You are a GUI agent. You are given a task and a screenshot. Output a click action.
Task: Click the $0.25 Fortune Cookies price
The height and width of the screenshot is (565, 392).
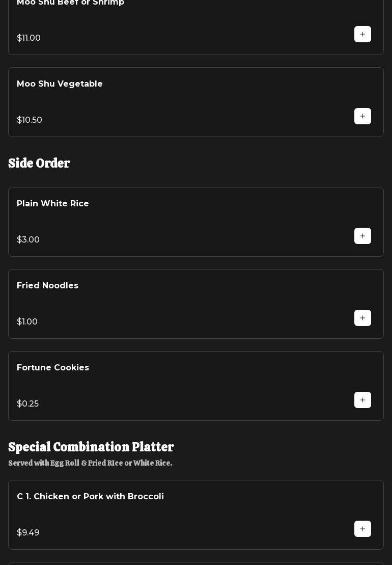coord(27,403)
